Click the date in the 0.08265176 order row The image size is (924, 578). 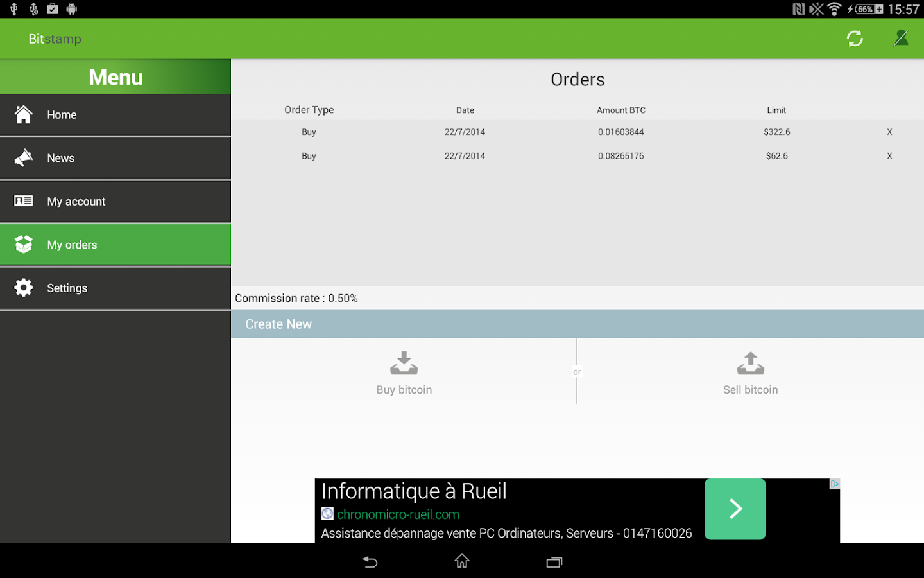tap(465, 155)
